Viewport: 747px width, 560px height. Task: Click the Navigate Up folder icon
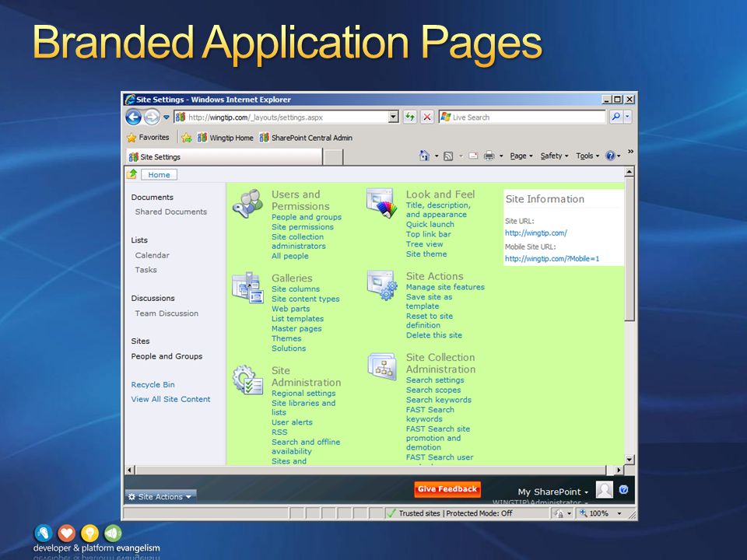[x=132, y=174]
